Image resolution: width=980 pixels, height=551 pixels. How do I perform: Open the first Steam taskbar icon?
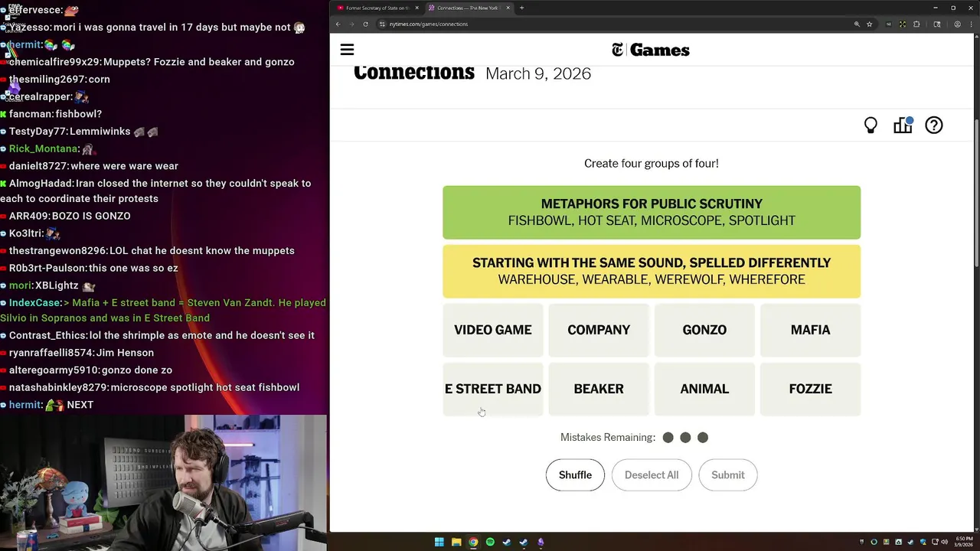507,542
